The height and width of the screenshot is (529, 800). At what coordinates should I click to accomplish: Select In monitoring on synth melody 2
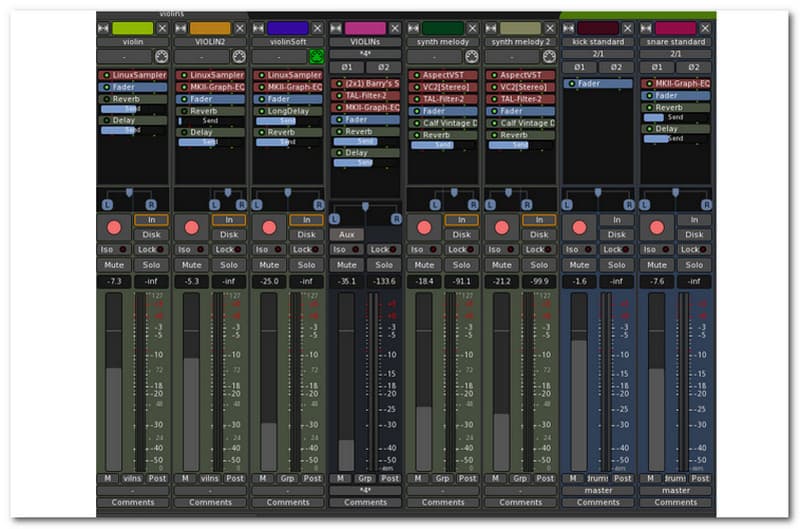539,220
